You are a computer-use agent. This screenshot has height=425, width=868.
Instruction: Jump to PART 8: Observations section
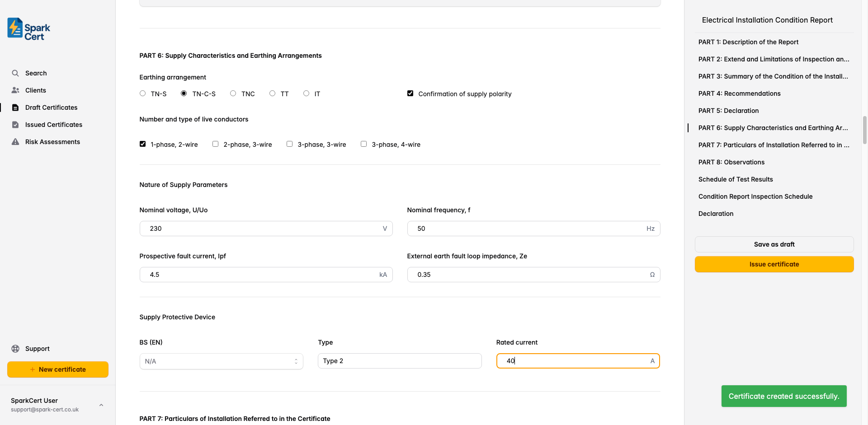point(731,162)
